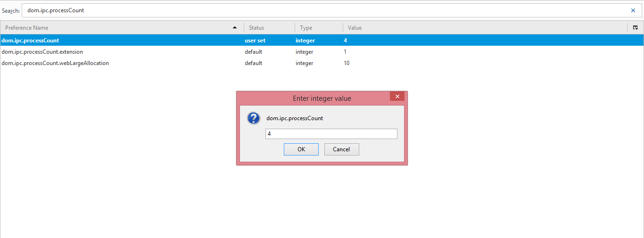Screen dimensions: 644x238
Task: Confirm the value with the OK button
Action: (301, 149)
